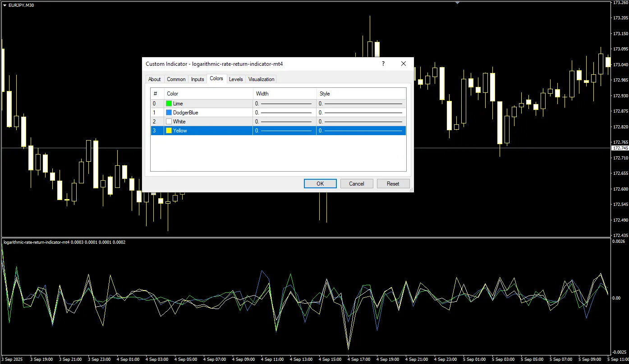Click the chart shift triangle marker
Viewport: 629px width, 364px height.
(x=457, y=3)
